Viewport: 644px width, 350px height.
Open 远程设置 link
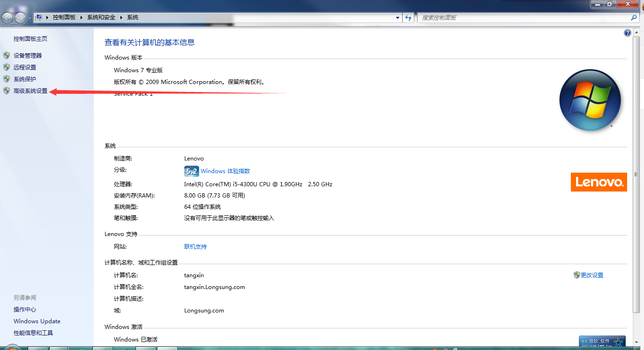tap(25, 68)
